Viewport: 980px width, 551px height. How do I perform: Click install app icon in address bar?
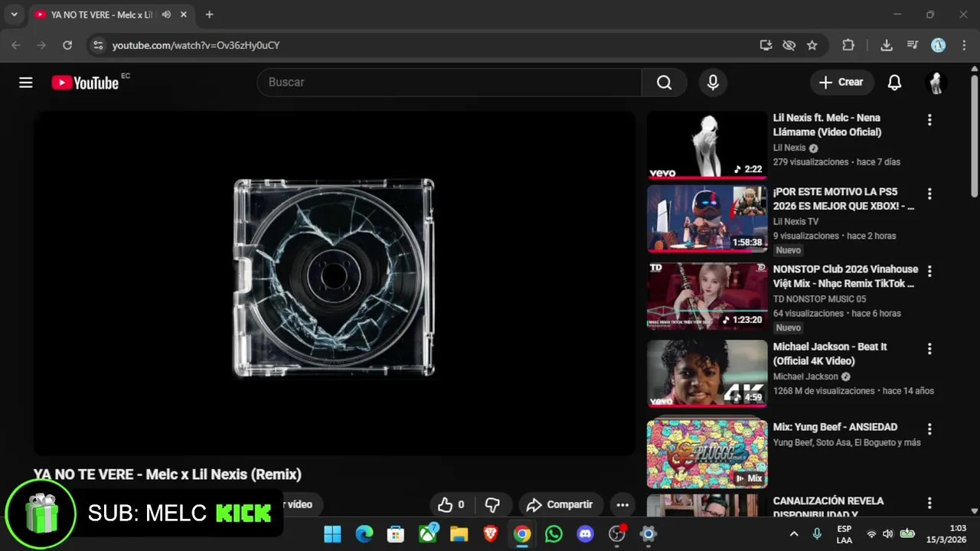tap(766, 45)
